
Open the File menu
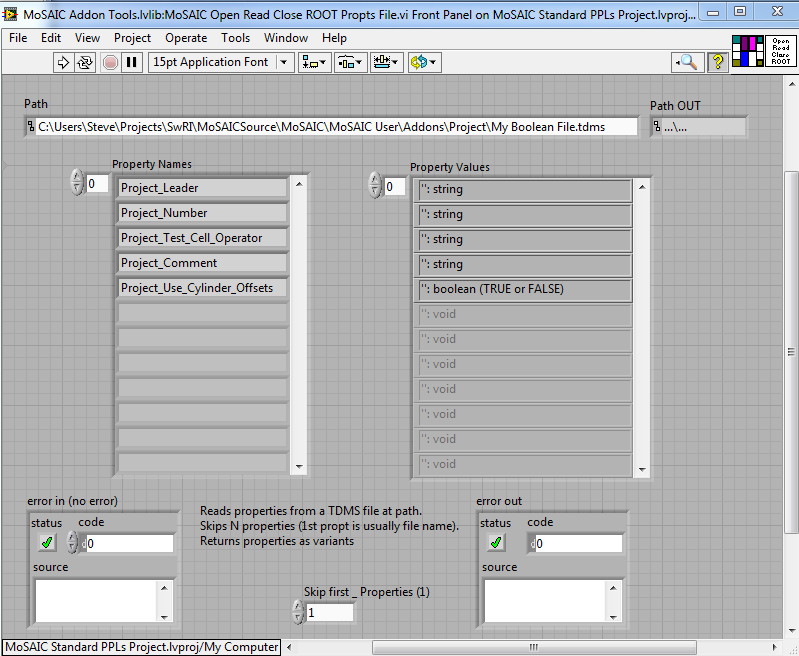(18, 38)
